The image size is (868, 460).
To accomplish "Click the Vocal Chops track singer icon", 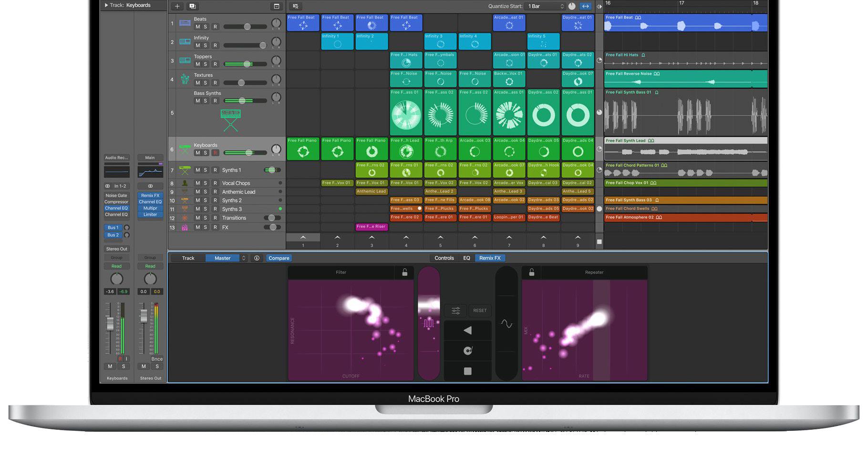I will click(185, 183).
